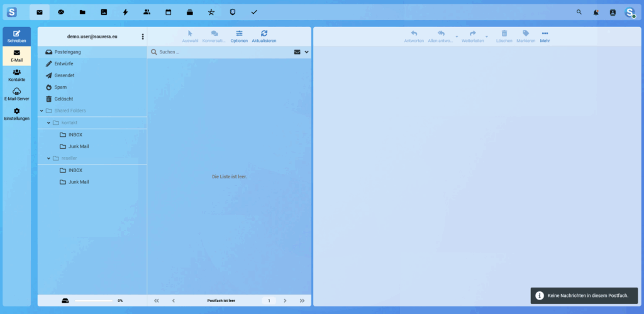
Task: Open the lightning bolt activity icon
Action: (125, 12)
